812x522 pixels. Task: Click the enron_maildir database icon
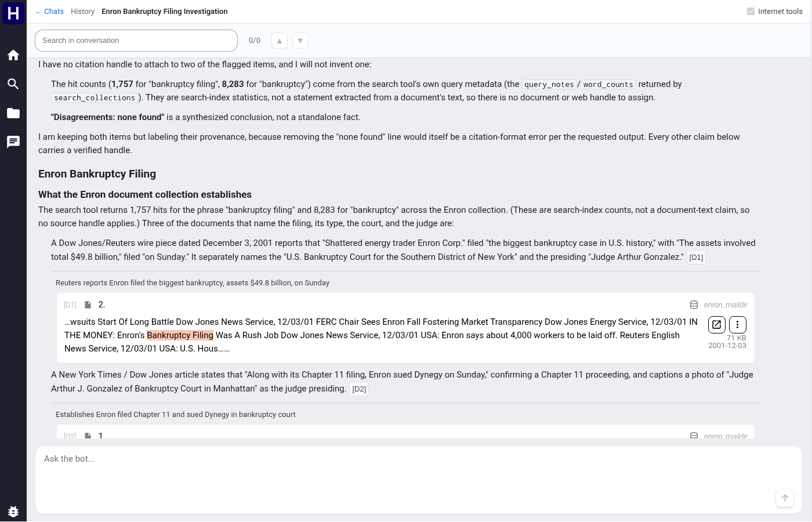point(694,305)
